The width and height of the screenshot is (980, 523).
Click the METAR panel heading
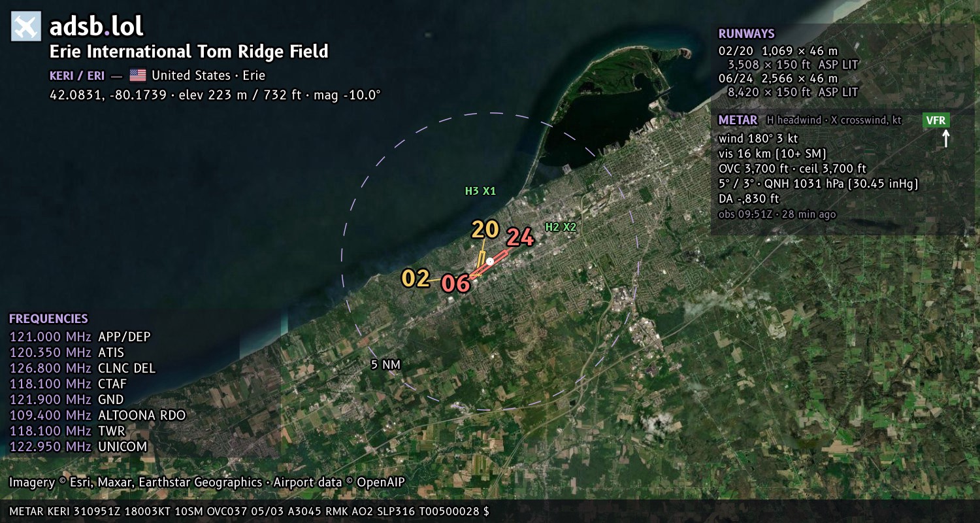tap(738, 120)
